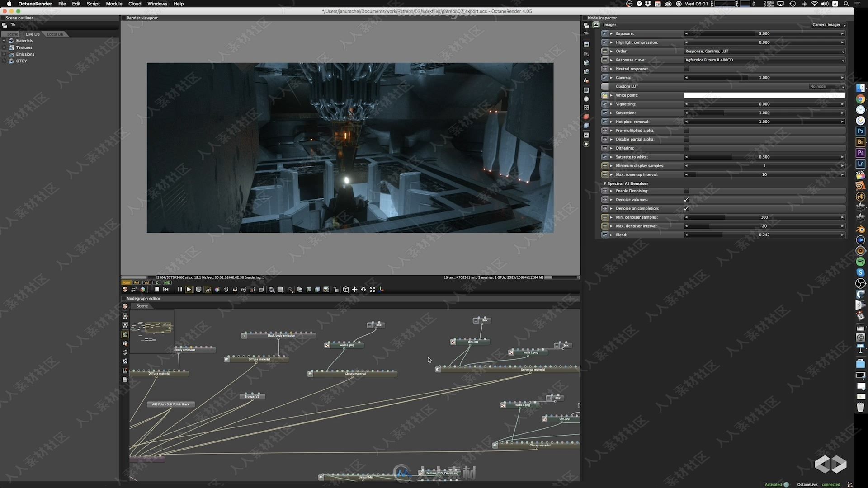868x488 pixels.
Task: Switch to the Local DB tab
Action: pyautogui.click(x=55, y=34)
